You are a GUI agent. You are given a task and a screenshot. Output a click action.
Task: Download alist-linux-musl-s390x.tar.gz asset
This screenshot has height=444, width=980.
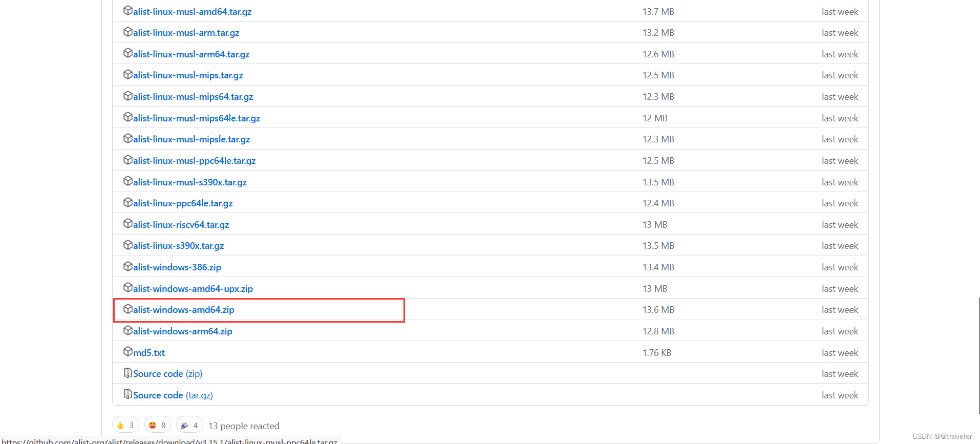tap(190, 182)
